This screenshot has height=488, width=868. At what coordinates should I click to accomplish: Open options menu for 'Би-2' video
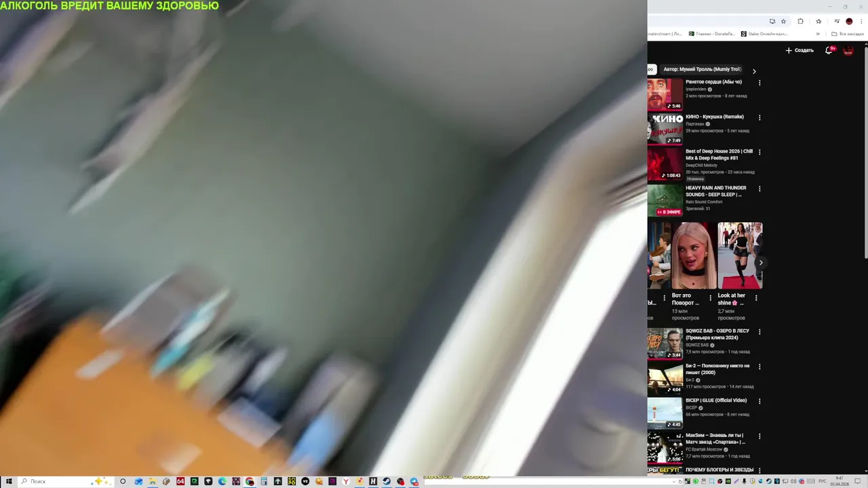tap(759, 366)
